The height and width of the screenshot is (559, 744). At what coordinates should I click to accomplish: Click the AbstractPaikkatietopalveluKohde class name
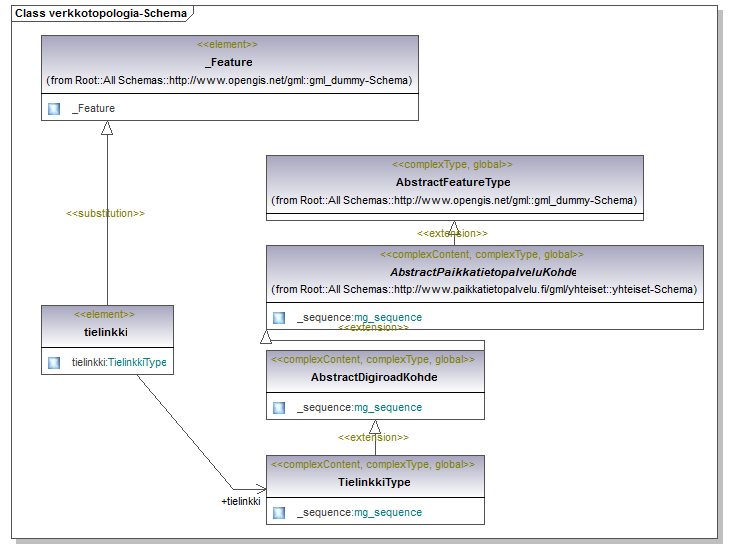483,272
